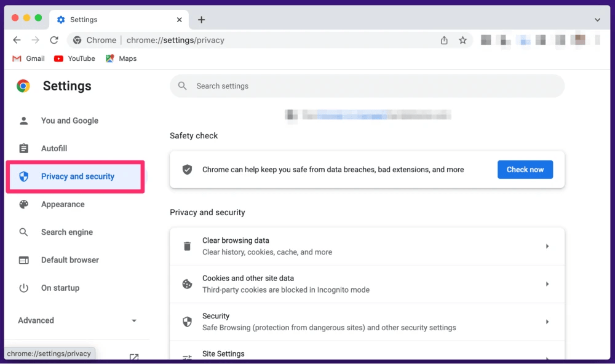615x364 pixels.
Task: Click the Clear browsing data trash icon
Action: 187,246
